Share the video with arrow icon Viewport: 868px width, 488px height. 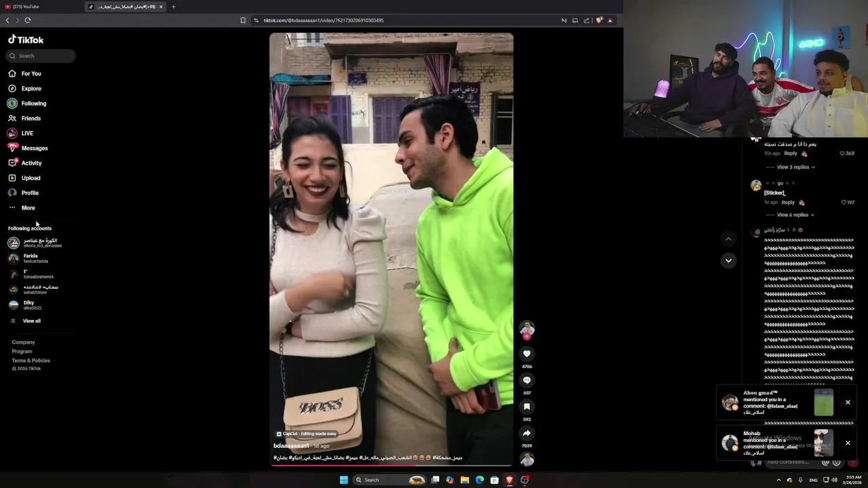(x=527, y=433)
